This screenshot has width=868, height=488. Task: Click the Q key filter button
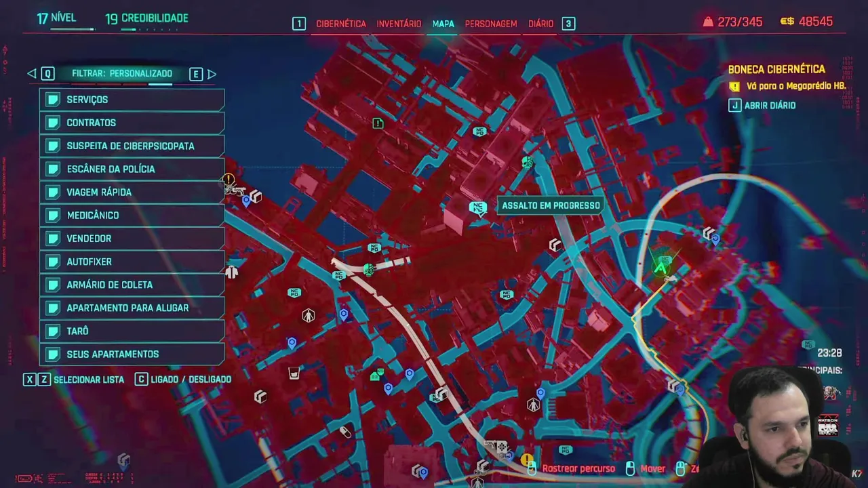pos(47,73)
